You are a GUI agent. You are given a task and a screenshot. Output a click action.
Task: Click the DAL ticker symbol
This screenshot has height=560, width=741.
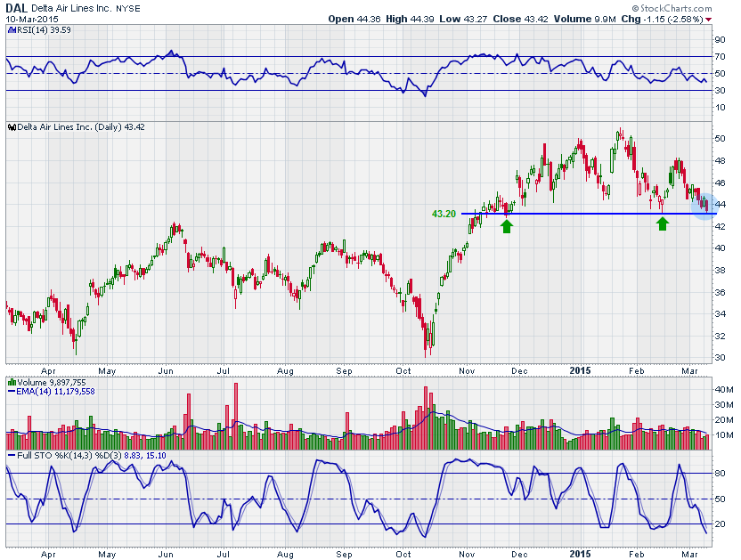(x=17, y=8)
